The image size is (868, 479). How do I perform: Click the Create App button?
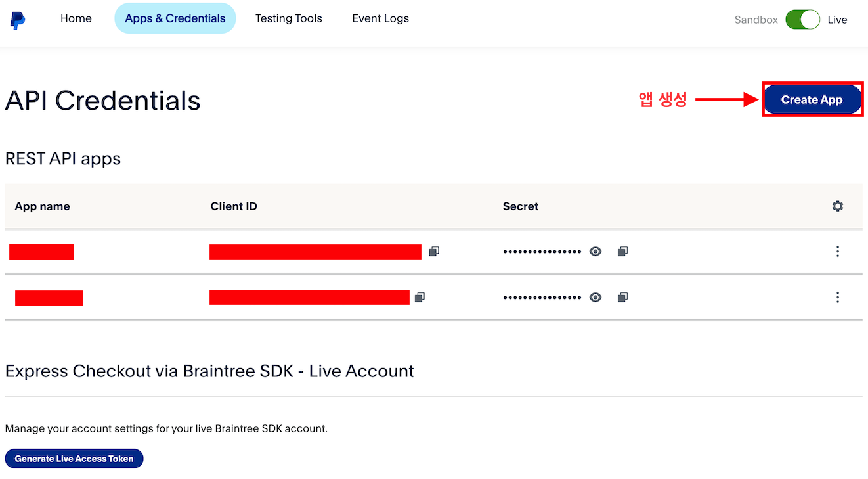point(812,100)
